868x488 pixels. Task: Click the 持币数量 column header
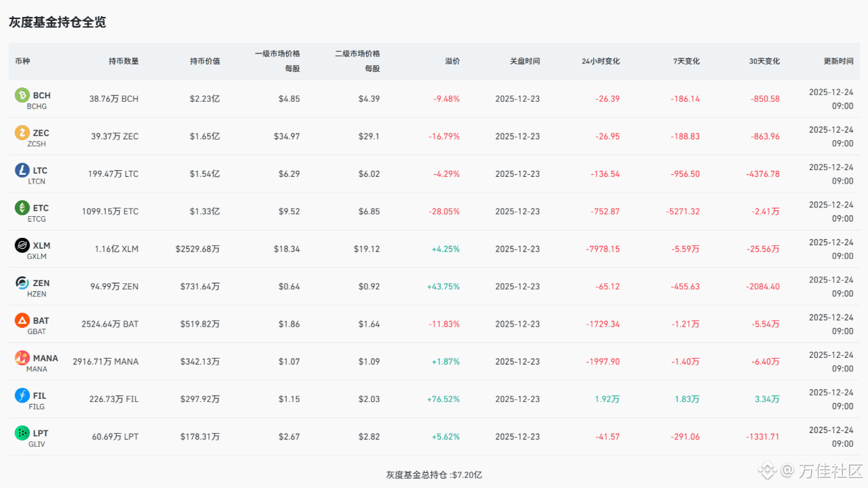(x=123, y=61)
